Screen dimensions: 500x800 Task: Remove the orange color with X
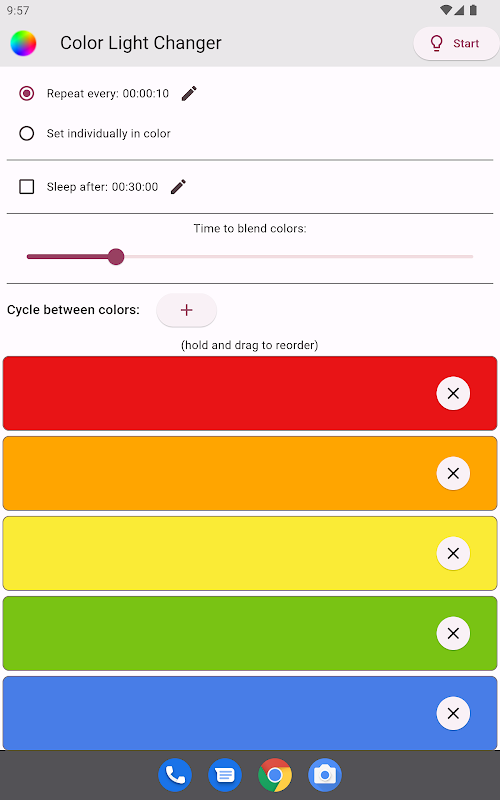(453, 473)
